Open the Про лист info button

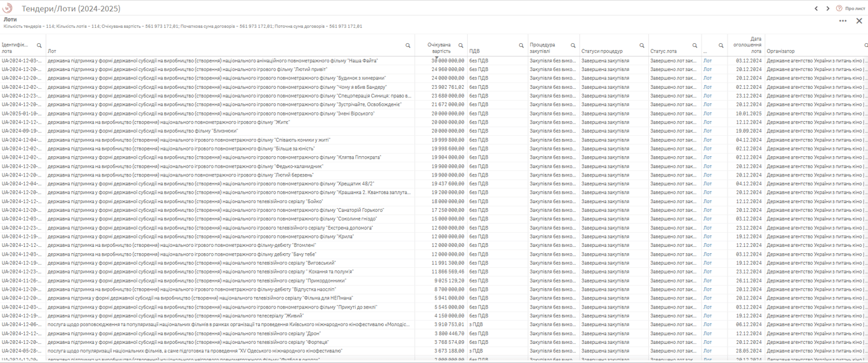[x=850, y=8]
